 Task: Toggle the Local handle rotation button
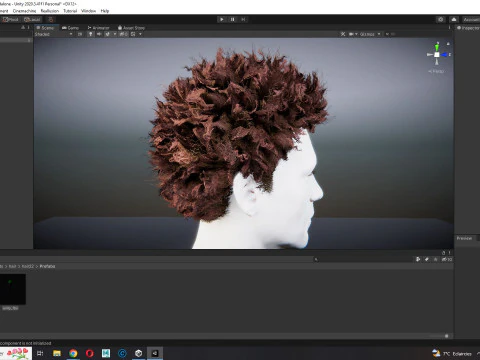click(32, 19)
